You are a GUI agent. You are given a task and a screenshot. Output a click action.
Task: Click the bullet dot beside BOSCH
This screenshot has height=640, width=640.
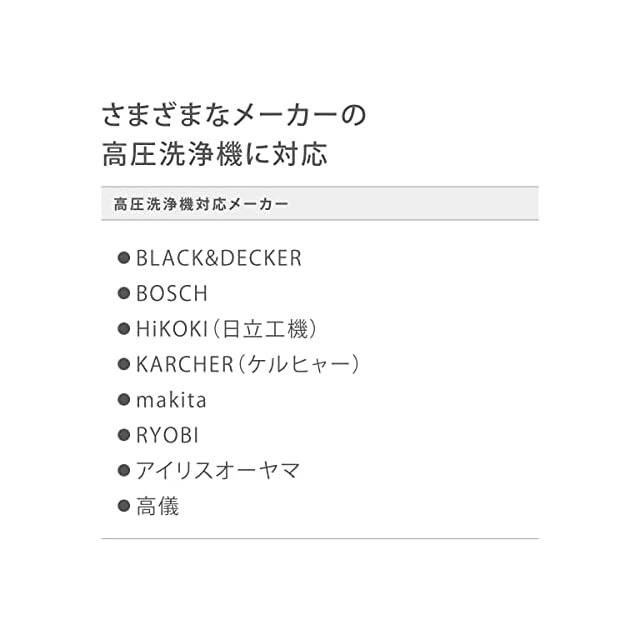pyautogui.click(x=125, y=294)
